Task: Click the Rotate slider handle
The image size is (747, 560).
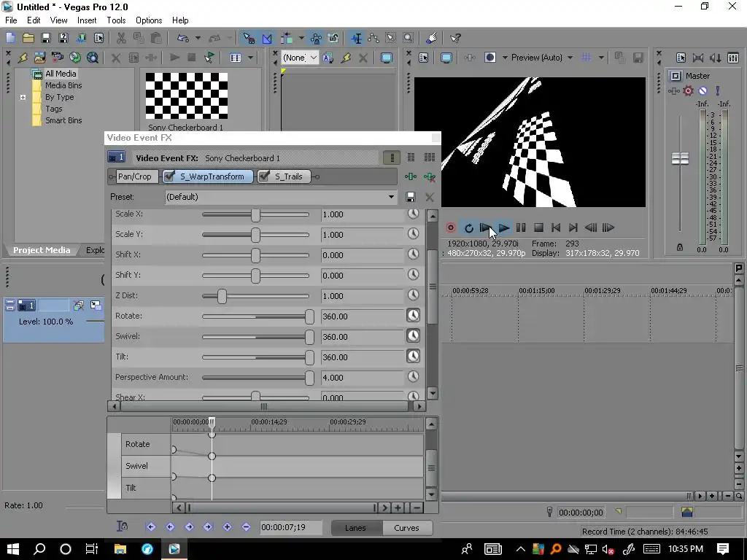Action: (x=309, y=316)
